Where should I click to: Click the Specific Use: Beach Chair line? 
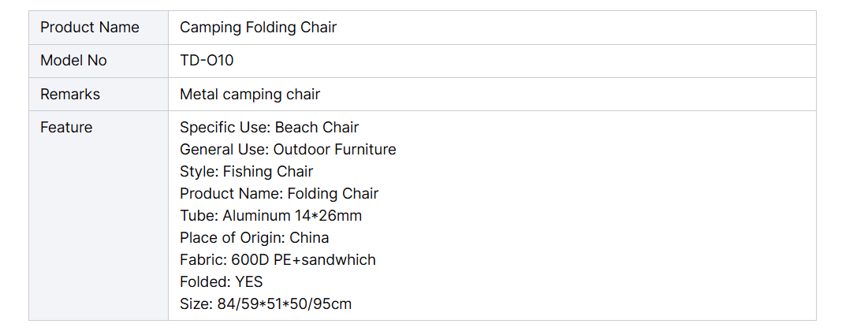pos(269,128)
